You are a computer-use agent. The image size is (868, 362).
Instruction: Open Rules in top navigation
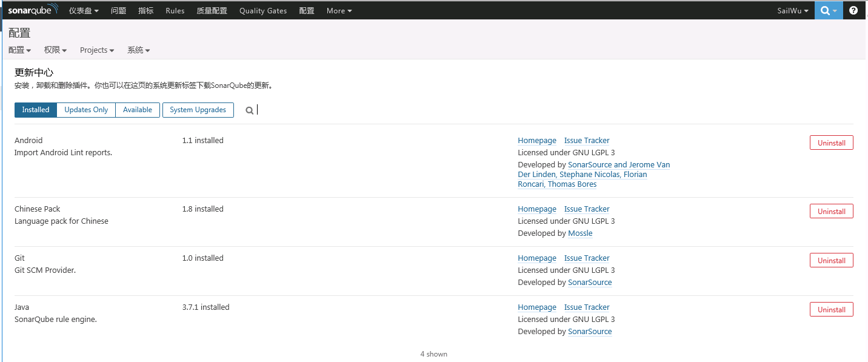pos(175,11)
